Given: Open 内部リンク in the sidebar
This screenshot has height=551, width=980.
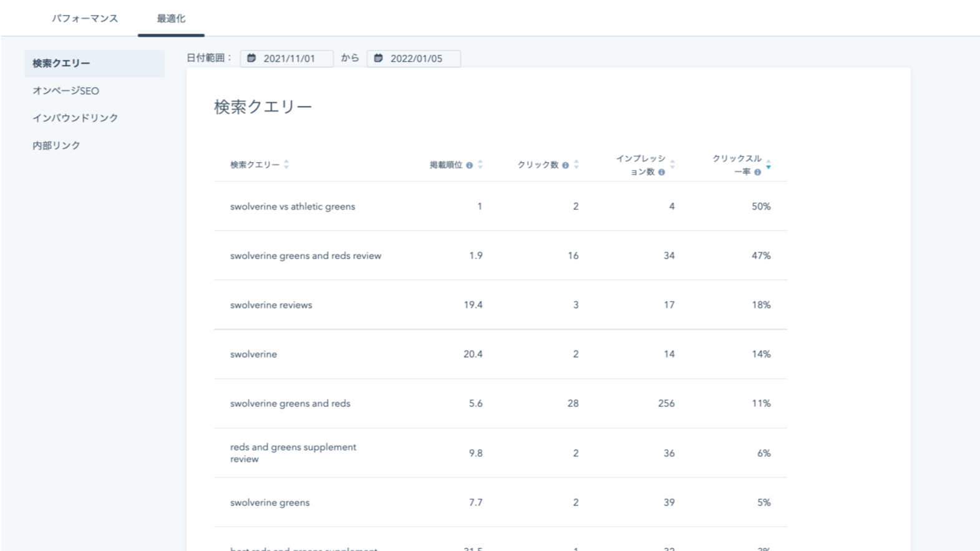Looking at the screenshot, I should [x=56, y=145].
